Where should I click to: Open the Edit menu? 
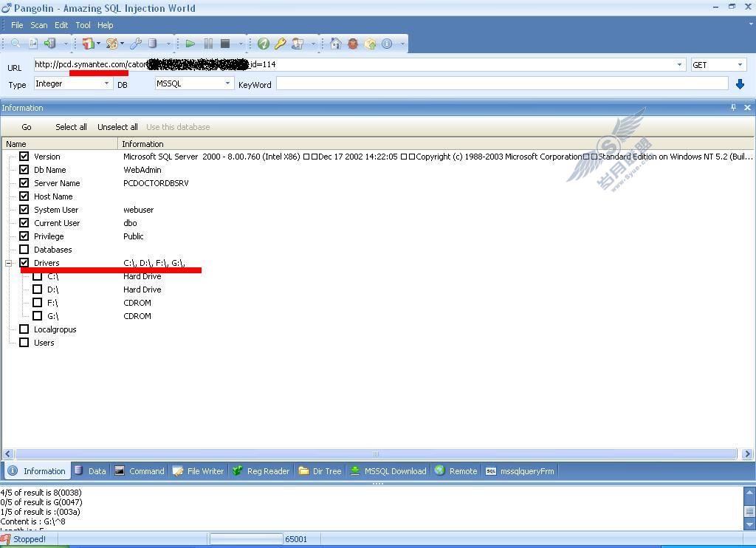61,25
